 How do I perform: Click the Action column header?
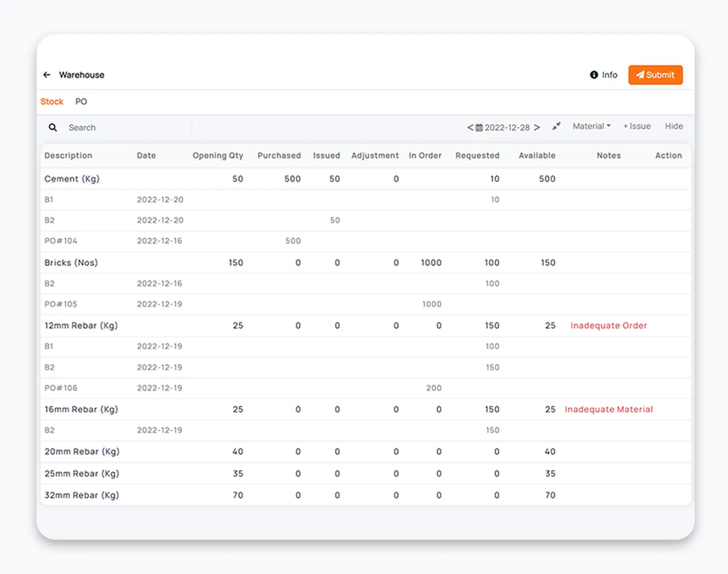coord(668,155)
